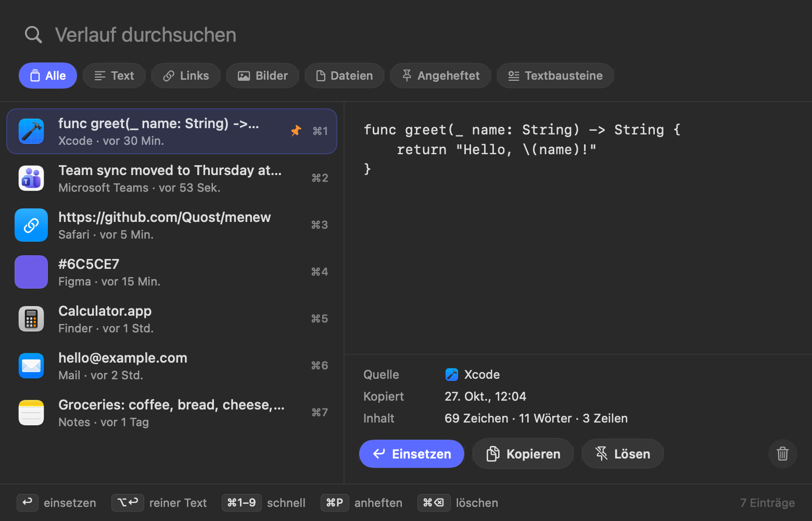
Task: Select the func greet Xcode entry
Action: click(x=172, y=131)
